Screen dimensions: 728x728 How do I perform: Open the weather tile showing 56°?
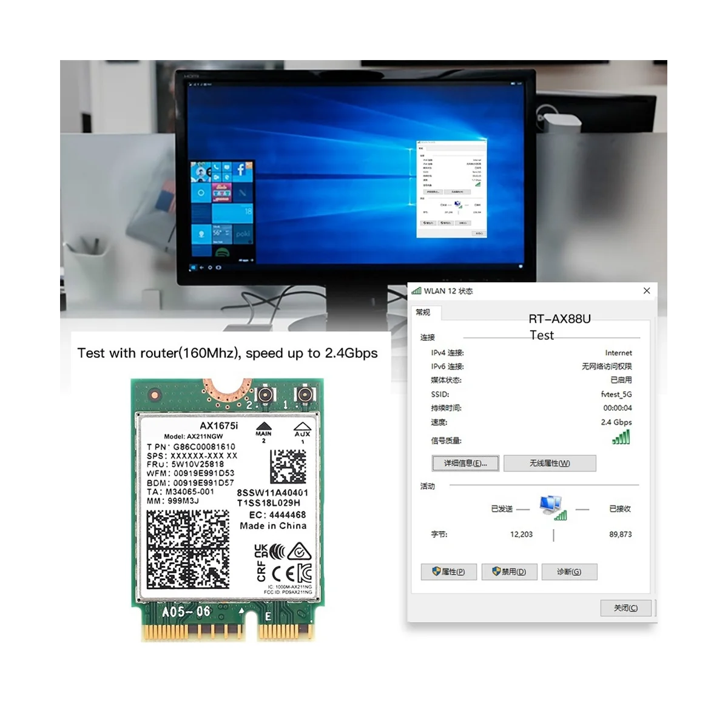pyautogui.click(x=222, y=234)
